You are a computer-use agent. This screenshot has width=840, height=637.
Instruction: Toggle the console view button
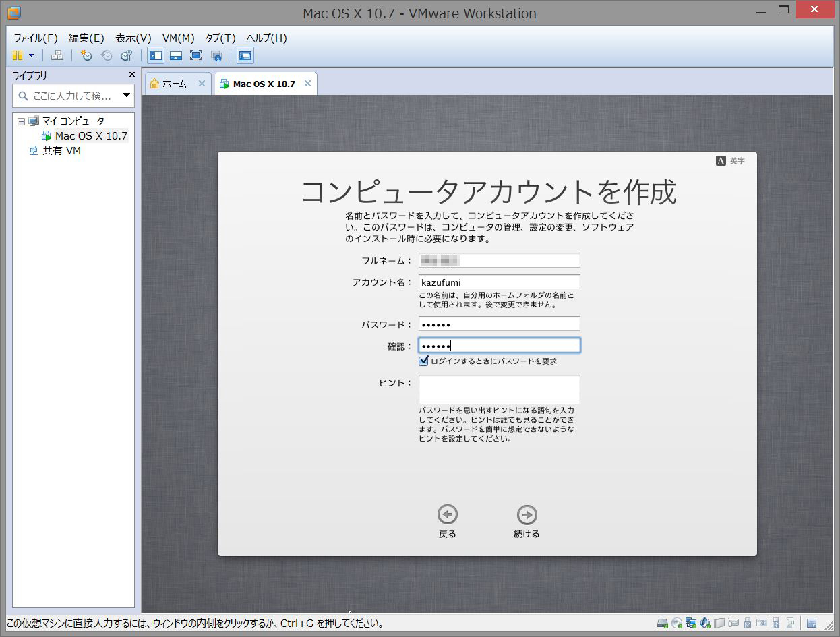pos(245,55)
